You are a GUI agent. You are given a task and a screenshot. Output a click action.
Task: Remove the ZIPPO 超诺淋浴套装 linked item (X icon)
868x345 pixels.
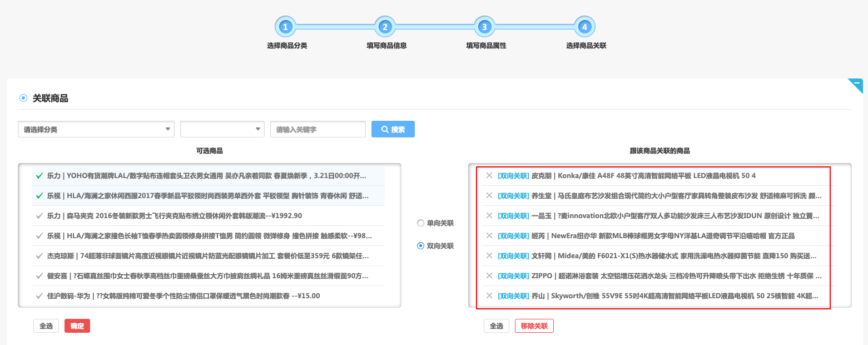(489, 275)
